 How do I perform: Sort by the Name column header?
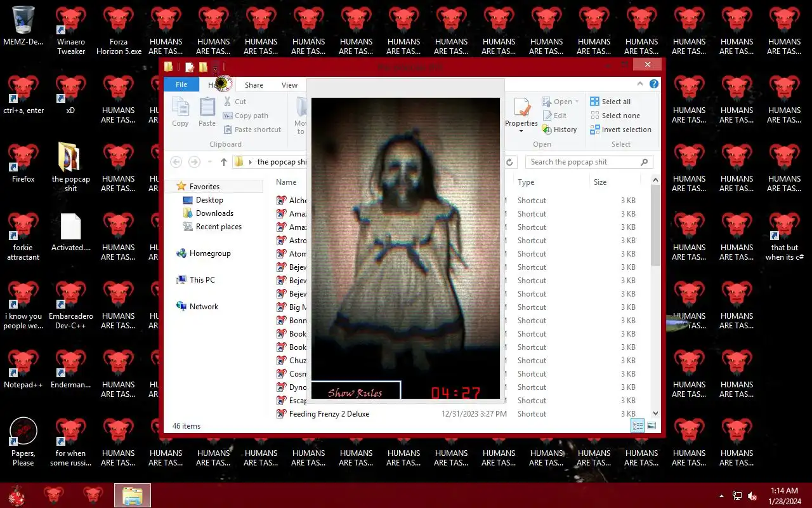coord(286,182)
